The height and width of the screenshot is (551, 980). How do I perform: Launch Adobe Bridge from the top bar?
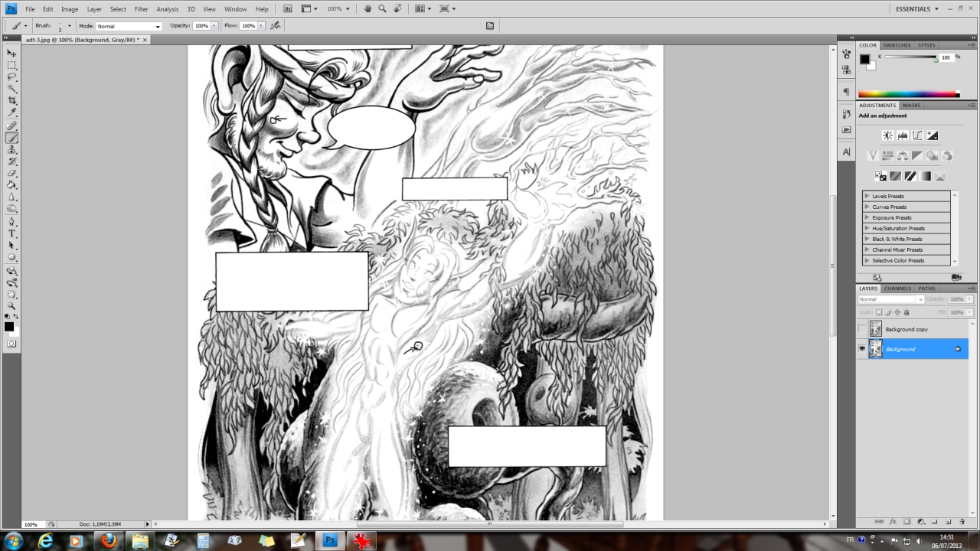[288, 9]
